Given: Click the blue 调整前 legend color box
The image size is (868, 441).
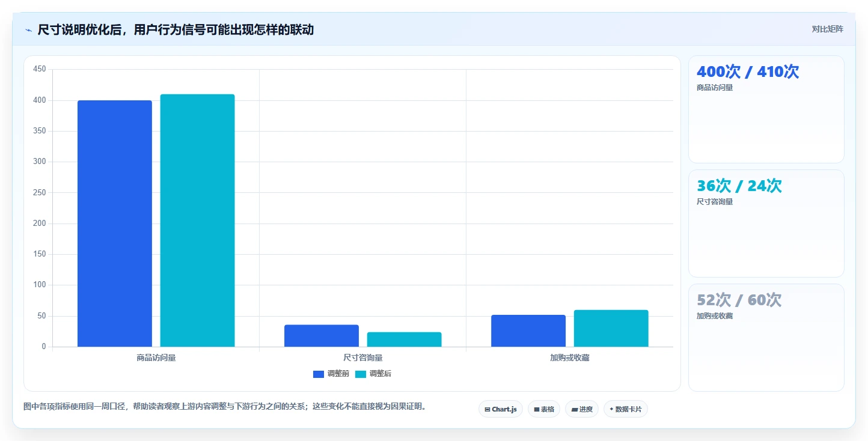Looking at the screenshot, I should 319,374.
